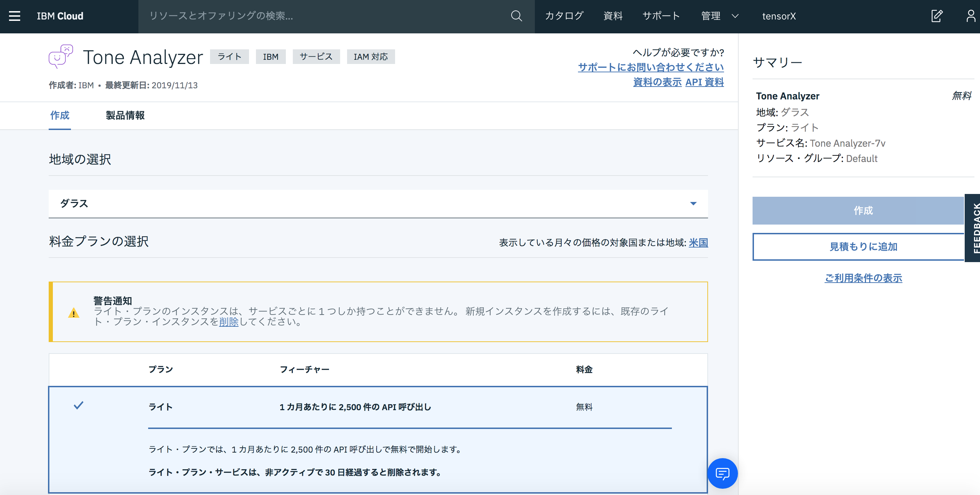This screenshot has height=495, width=980.
Task: Click the サマリー panel heading
Action: (x=778, y=62)
